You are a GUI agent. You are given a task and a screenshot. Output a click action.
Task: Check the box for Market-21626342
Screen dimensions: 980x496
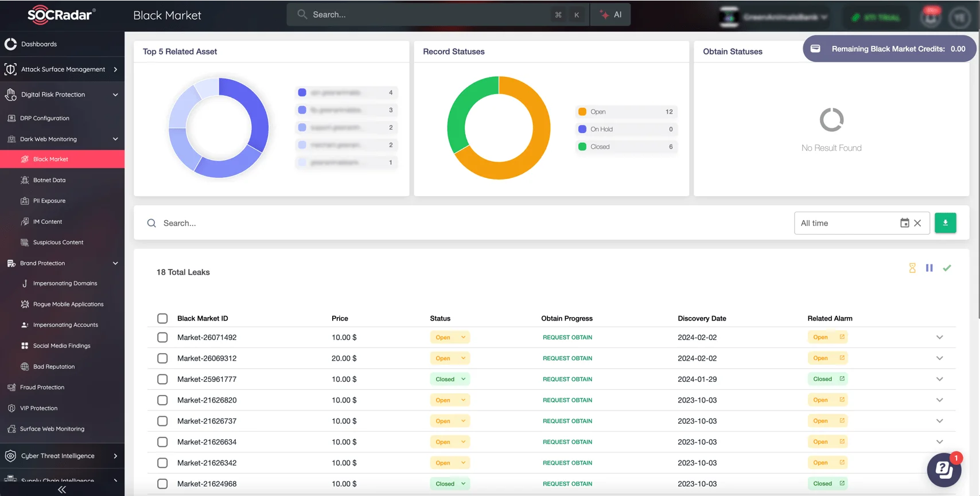tap(162, 463)
